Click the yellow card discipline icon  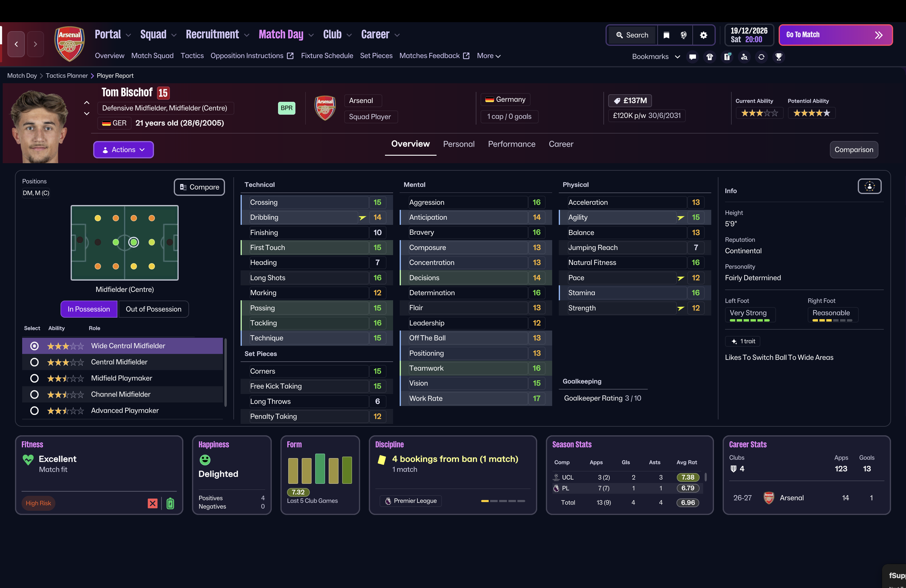click(381, 460)
